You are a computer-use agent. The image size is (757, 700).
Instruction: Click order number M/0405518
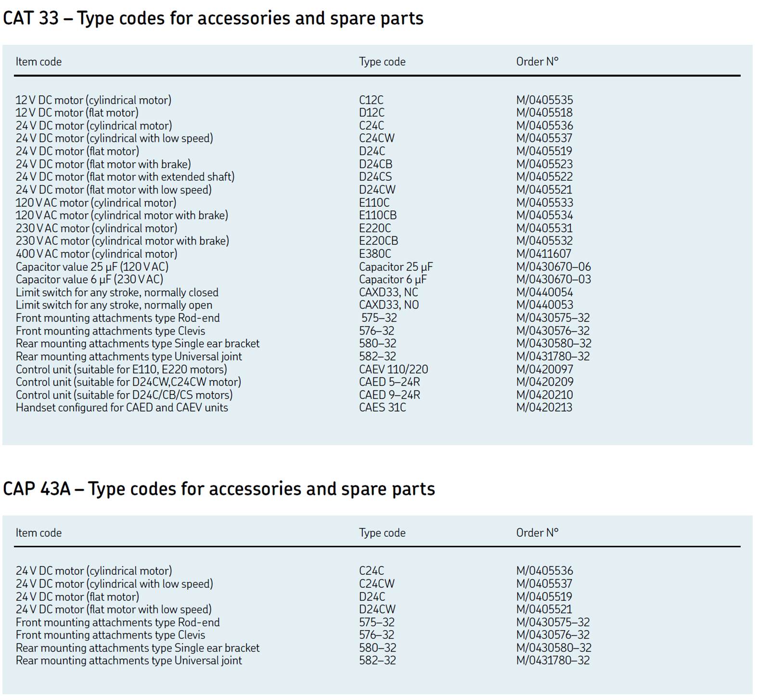[x=544, y=113]
